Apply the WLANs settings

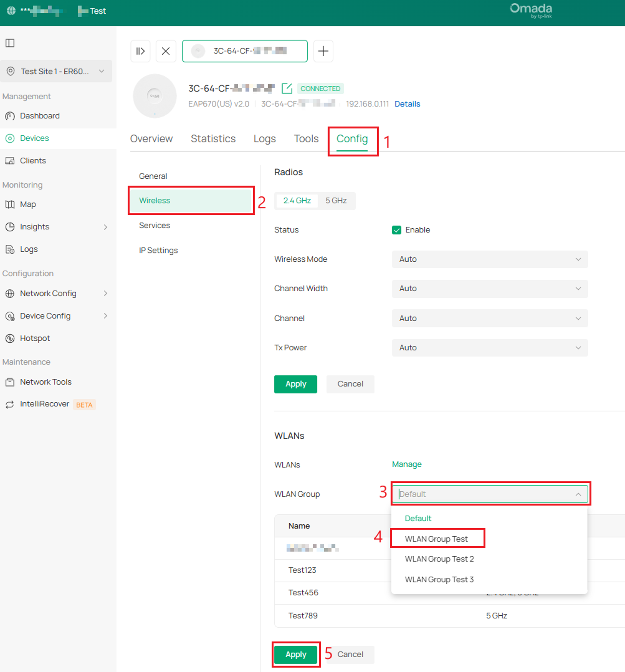pos(296,654)
